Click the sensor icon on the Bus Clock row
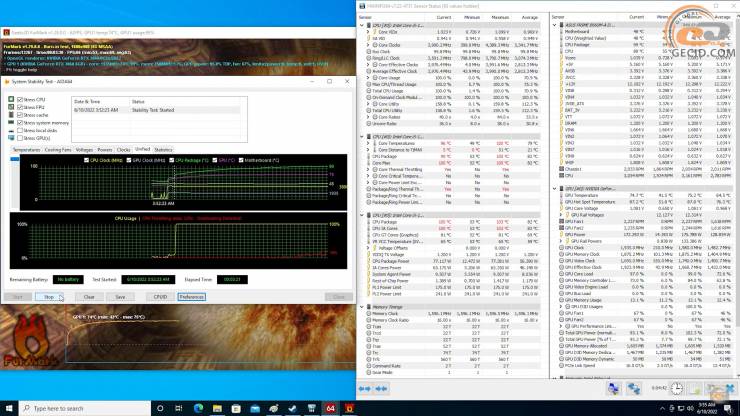The width and height of the screenshot is (740, 416). point(369,51)
